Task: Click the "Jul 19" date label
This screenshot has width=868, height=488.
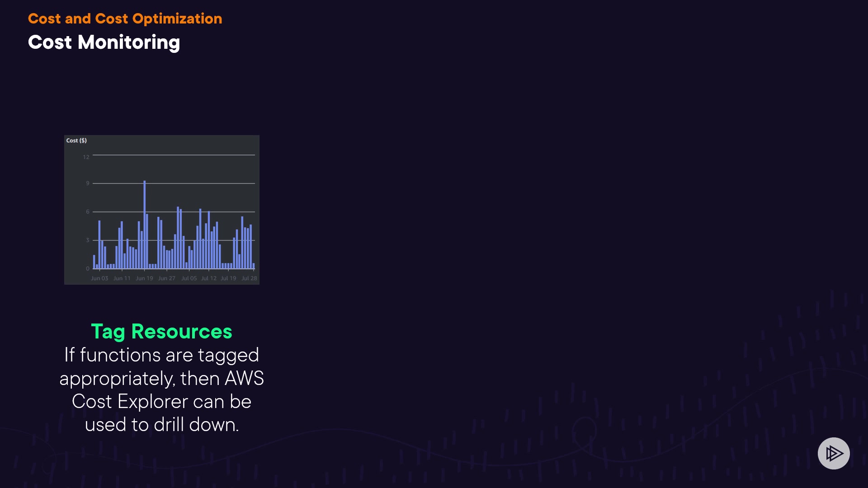Action: [x=228, y=278]
